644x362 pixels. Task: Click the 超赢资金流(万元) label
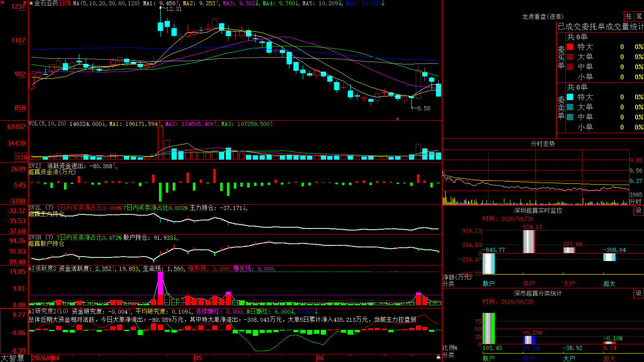(52, 172)
